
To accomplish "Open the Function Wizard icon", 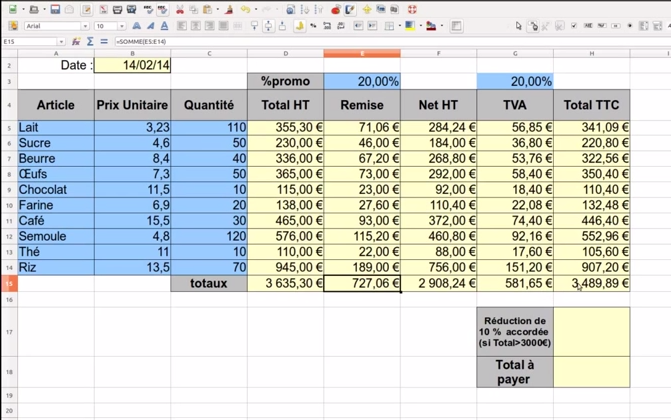I will tap(77, 41).
